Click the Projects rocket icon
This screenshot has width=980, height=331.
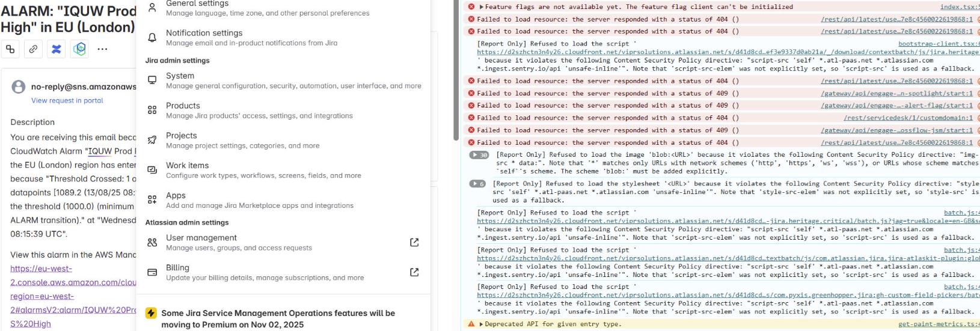pyautogui.click(x=152, y=140)
